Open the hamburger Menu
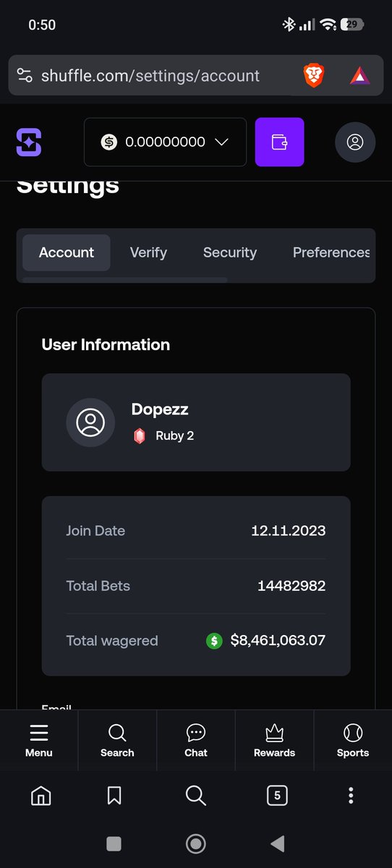This screenshot has width=392, height=868. coord(39,741)
